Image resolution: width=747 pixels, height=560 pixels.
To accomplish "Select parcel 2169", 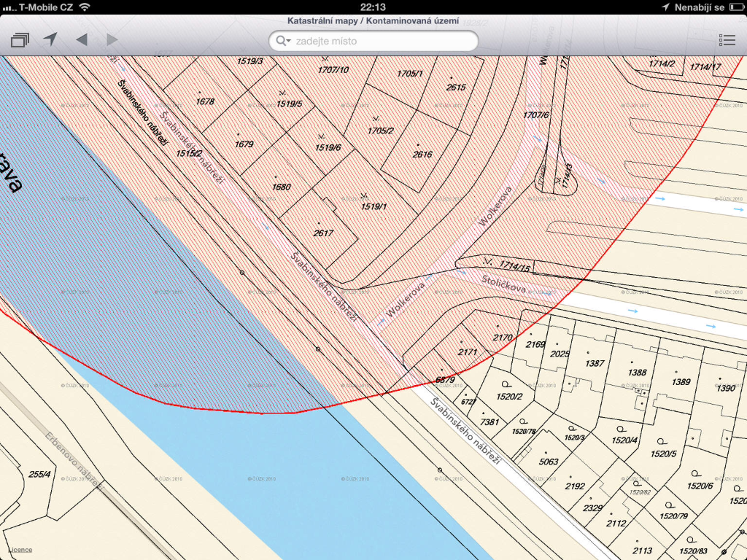I will (535, 344).
